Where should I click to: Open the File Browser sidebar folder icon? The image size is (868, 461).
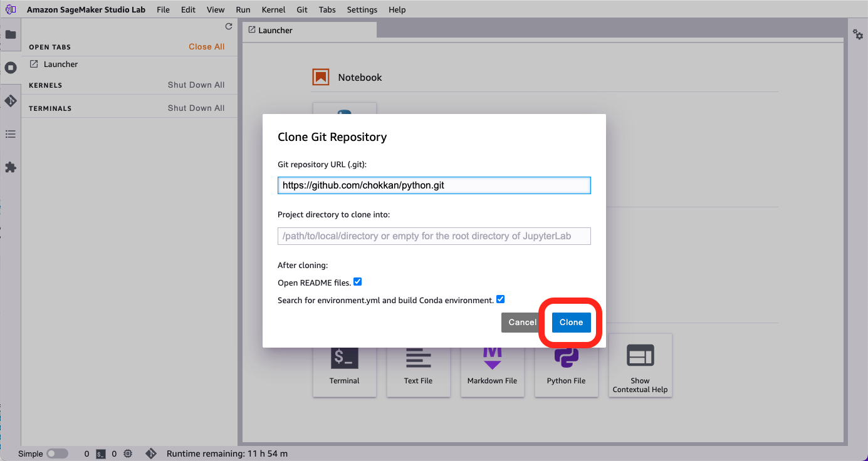click(x=11, y=34)
